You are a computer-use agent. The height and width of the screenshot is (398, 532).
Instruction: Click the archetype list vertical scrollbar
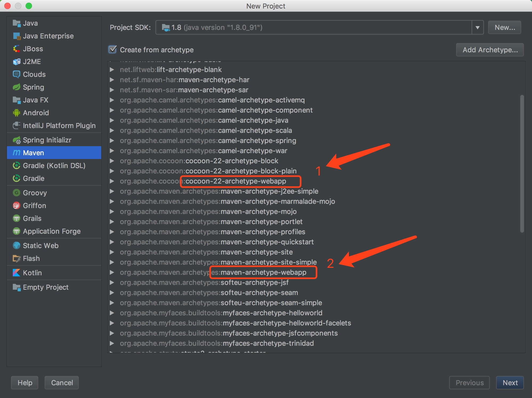(x=522, y=164)
